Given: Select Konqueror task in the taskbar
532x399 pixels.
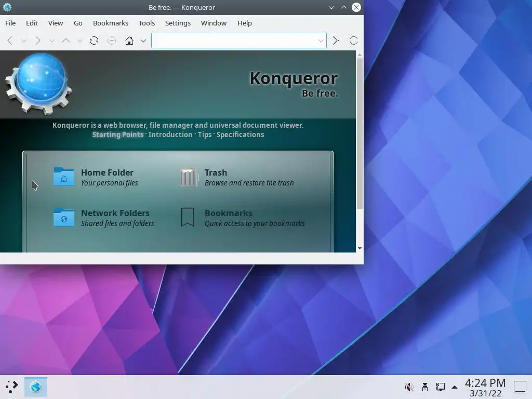Looking at the screenshot, I should pos(36,387).
